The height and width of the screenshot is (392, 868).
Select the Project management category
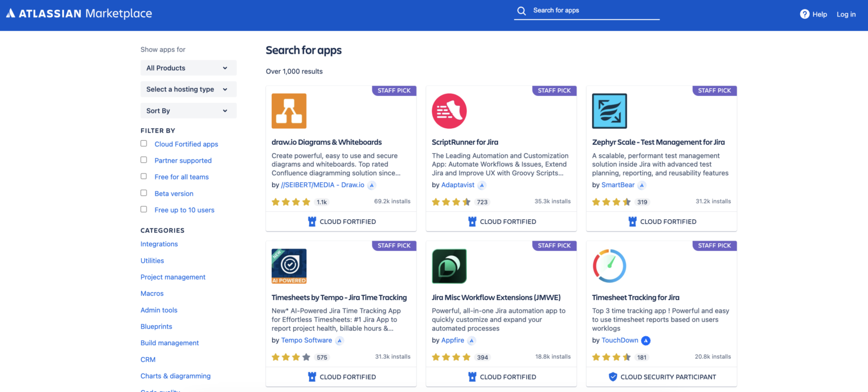173,277
